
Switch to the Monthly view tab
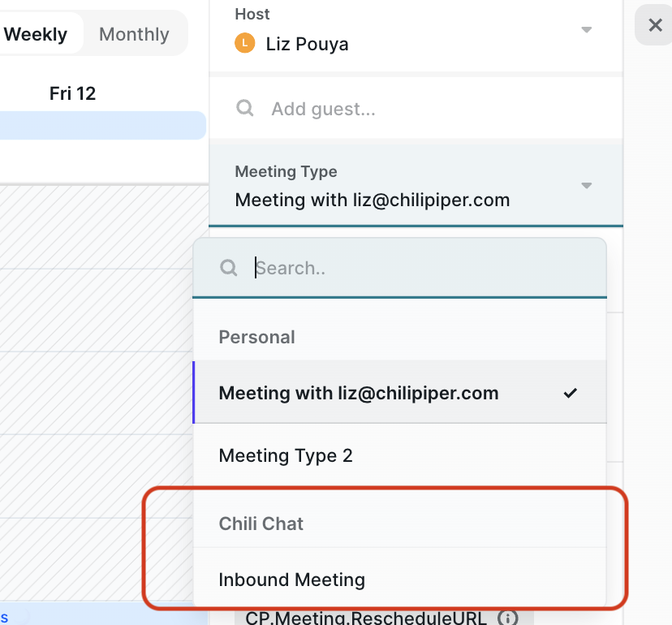pyautogui.click(x=134, y=34)
